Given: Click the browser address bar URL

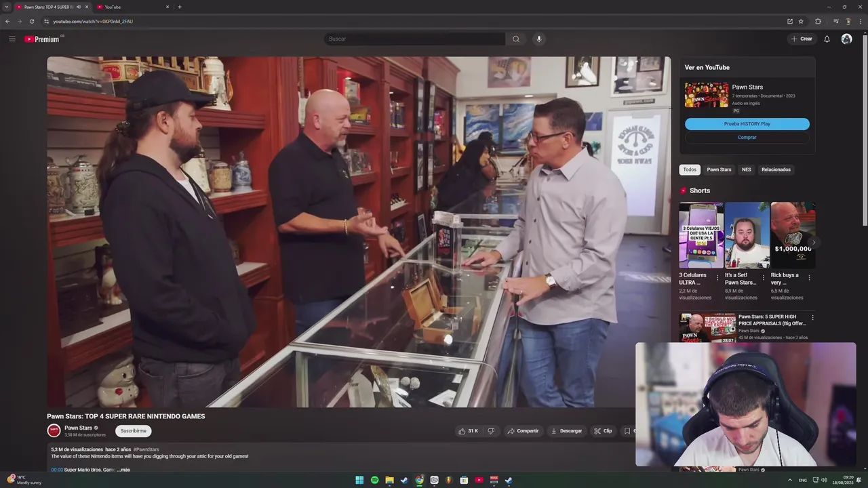Looking at the screenshot, I should pos(93,21).
